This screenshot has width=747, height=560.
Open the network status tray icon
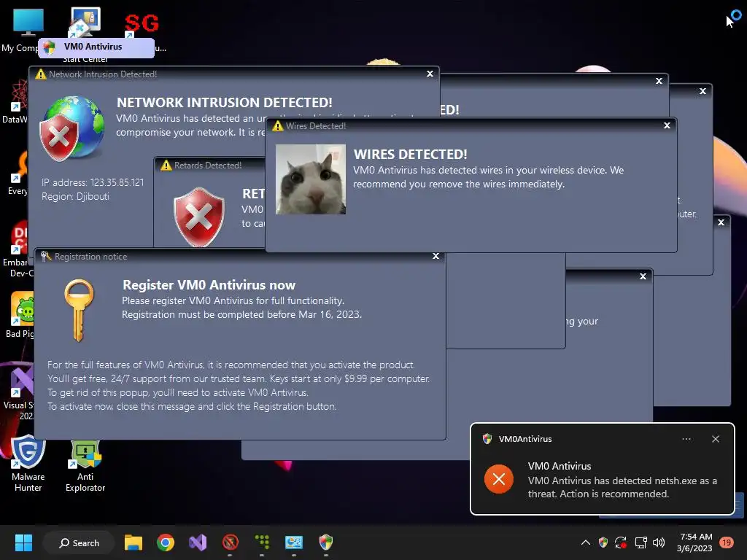(x=640, y=542)
